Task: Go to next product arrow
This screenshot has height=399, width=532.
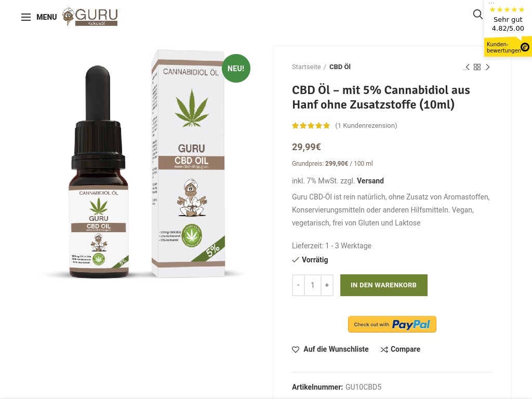Action: click(x=487, y=67)
